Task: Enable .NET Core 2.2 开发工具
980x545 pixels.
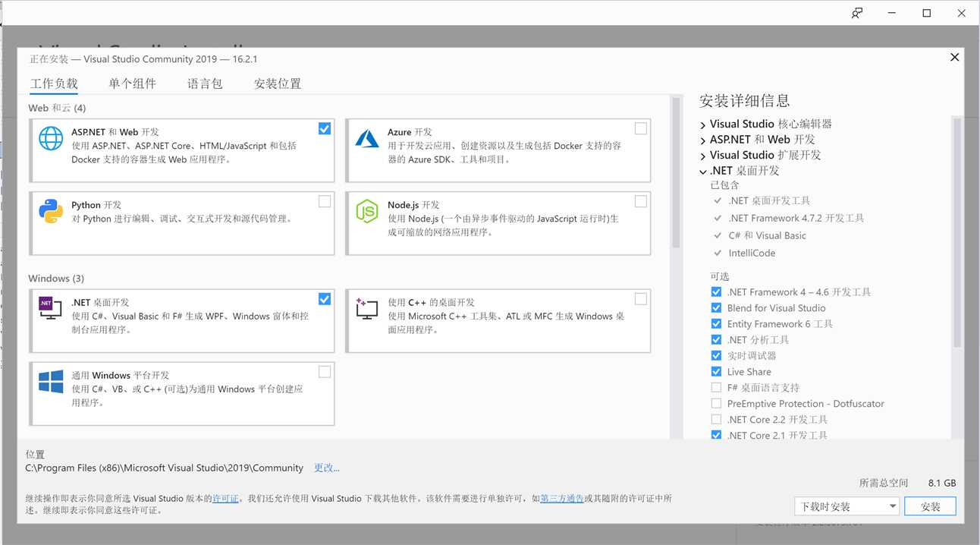Action: (716, 420)
